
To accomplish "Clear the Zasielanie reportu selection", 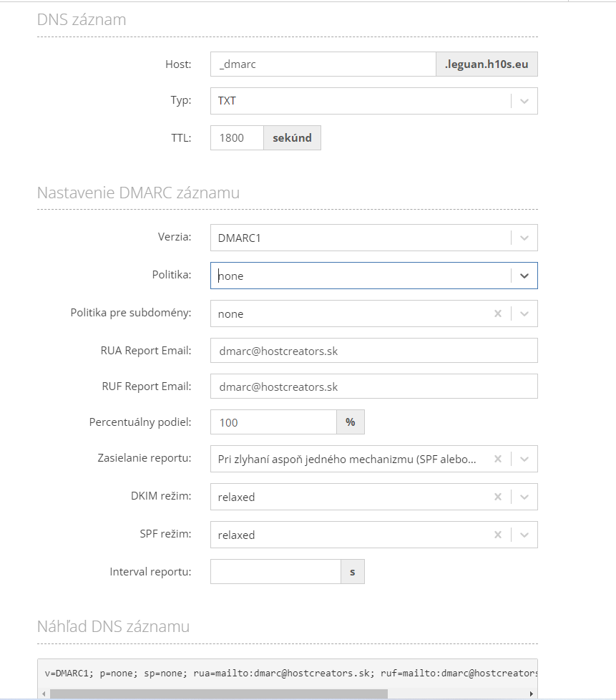I will [498, 459].
